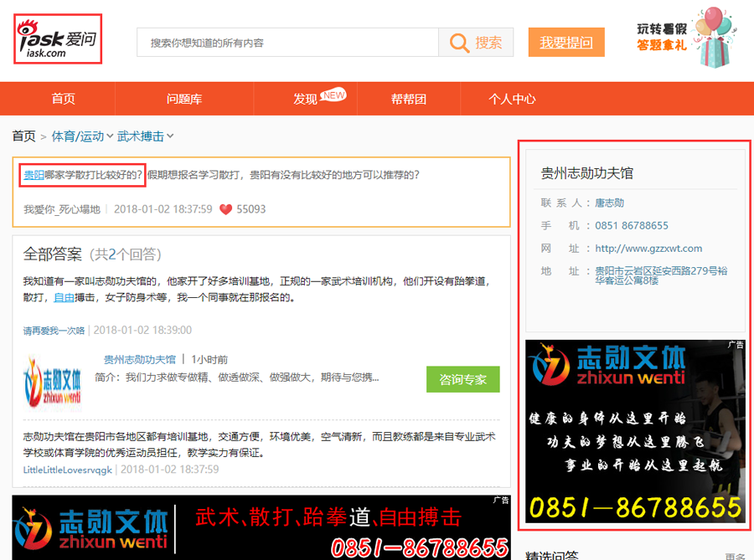Click phone number 0851 86788655 in sidebar
This screenshot has height=560, width=754.
click(x=632, y=226)
